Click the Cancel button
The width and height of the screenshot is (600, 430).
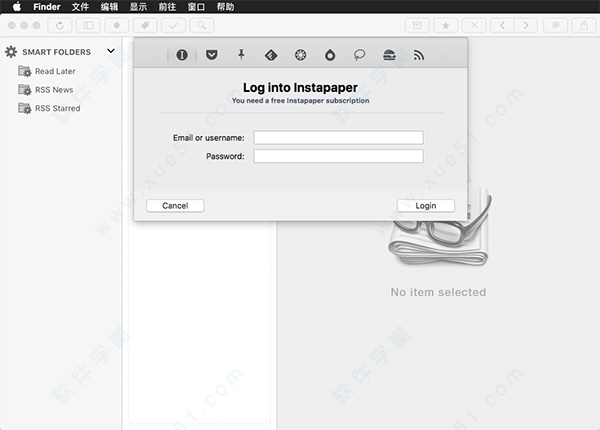click(175, 206)
